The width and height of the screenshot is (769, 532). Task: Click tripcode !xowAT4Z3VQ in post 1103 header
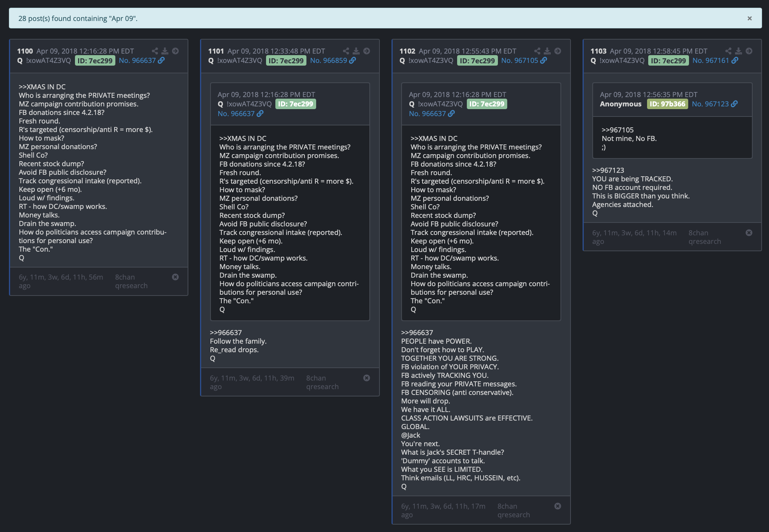point(622,61)
